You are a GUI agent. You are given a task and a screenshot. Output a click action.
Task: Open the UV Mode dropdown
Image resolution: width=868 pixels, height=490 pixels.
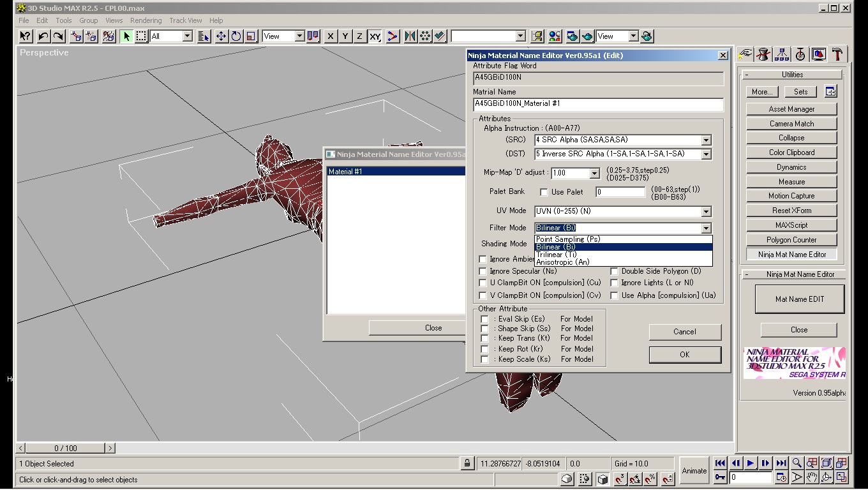[x=706, y=212]
